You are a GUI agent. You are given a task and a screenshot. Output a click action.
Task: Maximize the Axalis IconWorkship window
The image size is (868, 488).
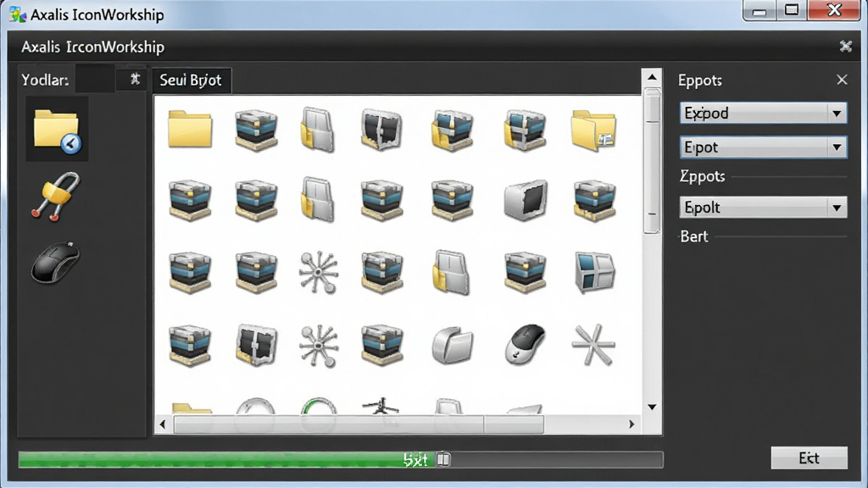[x=792, y=10]
